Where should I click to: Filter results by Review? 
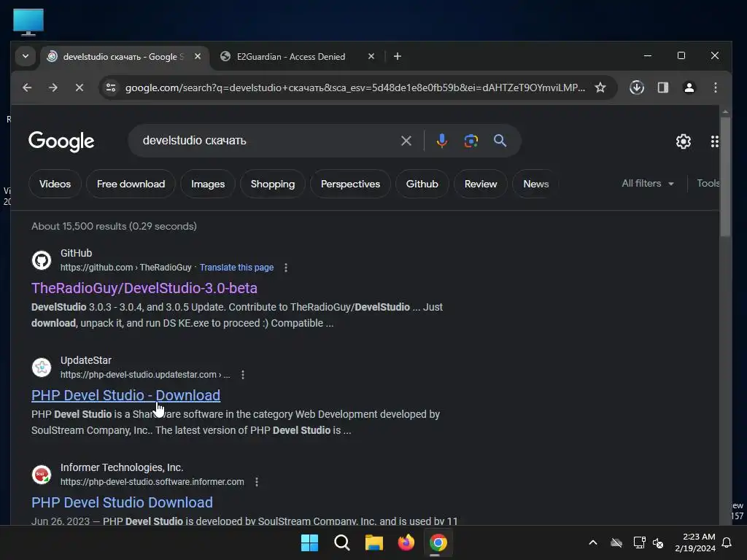click(480, 184)
